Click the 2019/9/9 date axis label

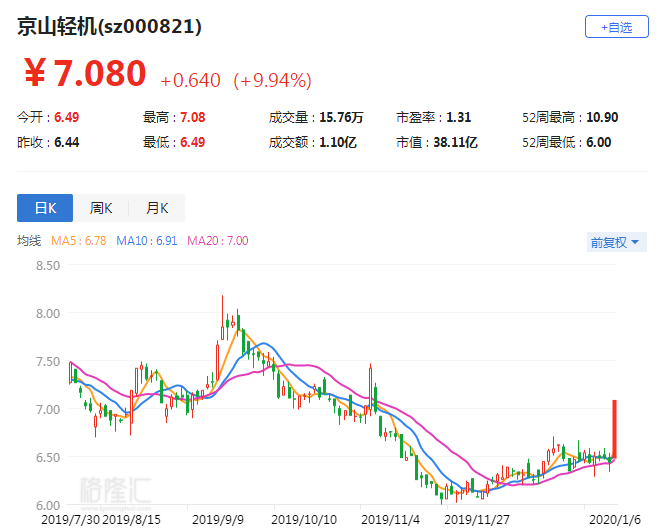218,520
